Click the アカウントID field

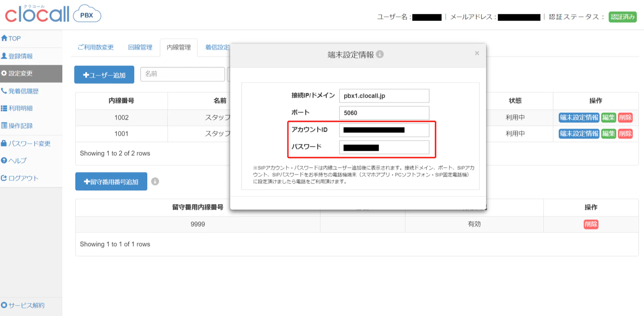pos(384,130)
